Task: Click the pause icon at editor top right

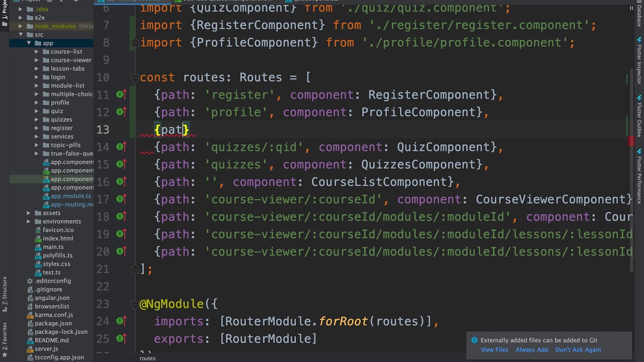Action: click(632, 8)
